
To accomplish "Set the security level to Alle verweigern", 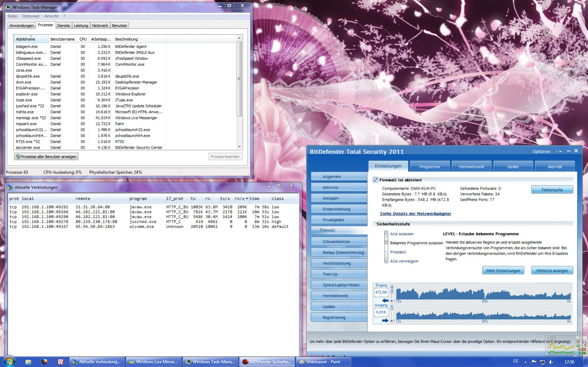I will 404,261.
